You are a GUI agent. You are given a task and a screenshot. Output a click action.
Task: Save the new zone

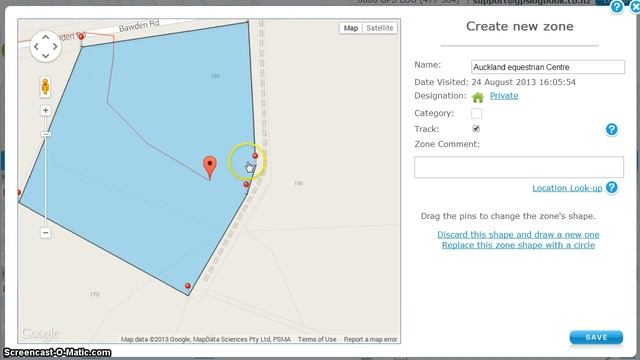tap(596, 338)
